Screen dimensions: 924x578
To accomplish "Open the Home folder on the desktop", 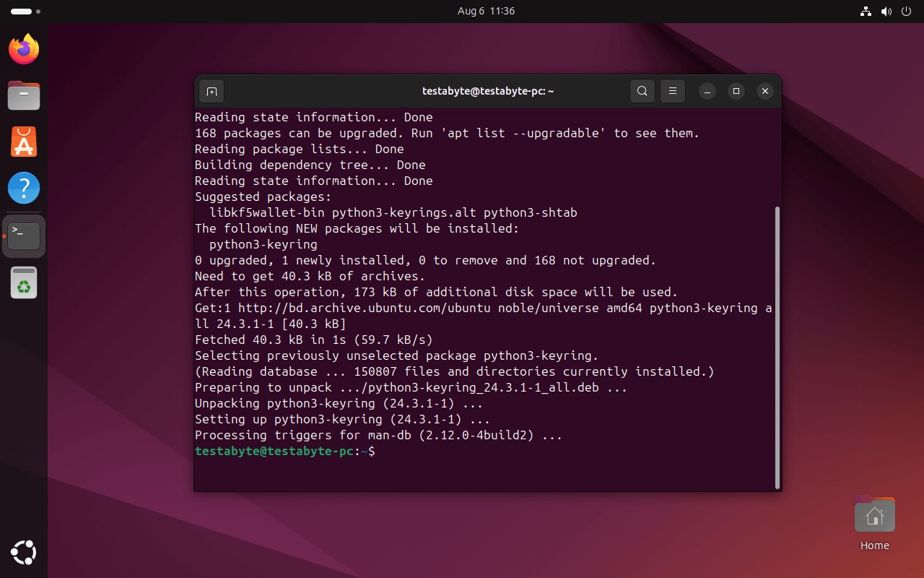I will click(x=874, y=514).
